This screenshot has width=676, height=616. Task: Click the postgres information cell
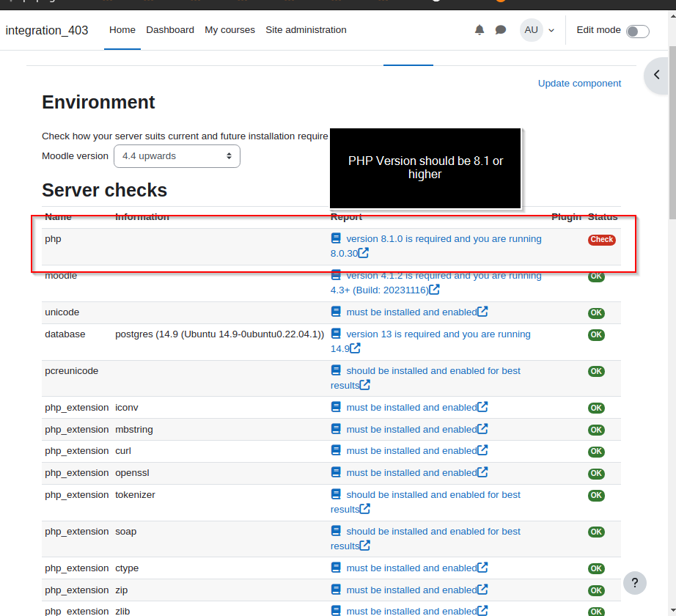point(219,334)
